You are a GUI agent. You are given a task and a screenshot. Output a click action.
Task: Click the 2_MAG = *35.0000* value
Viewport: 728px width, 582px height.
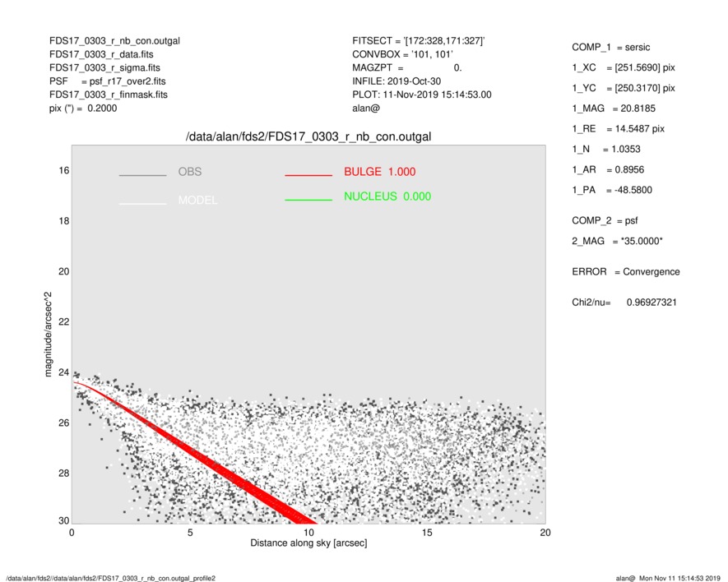(618, 242)
